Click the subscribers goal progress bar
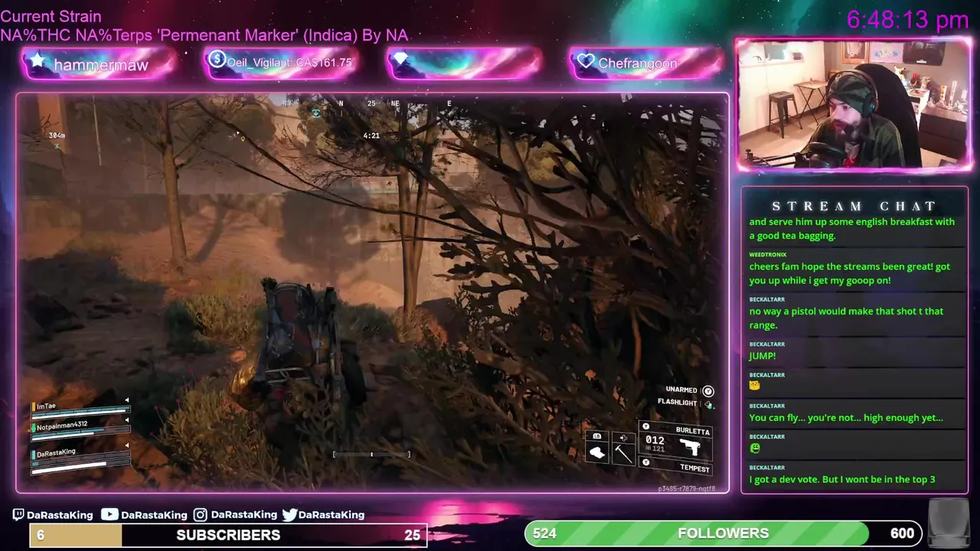The width and height of the screenshot is (980, 551). 228,535
